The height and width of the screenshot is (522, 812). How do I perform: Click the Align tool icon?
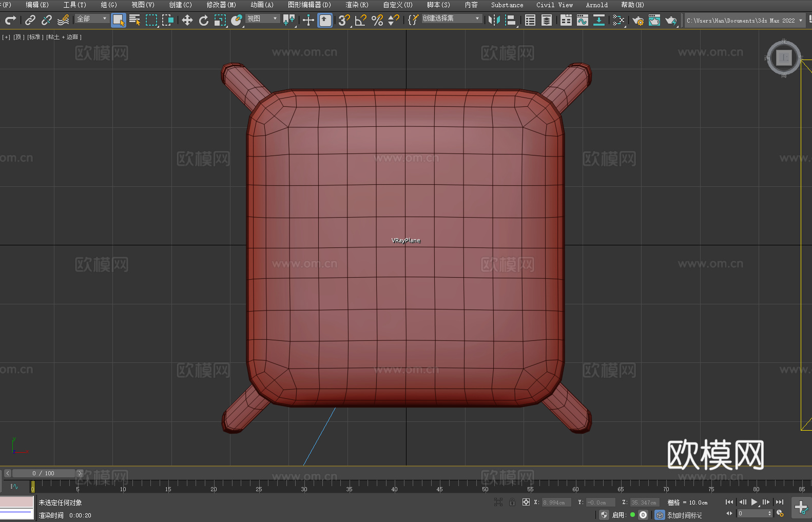click(x=511, y=20)
